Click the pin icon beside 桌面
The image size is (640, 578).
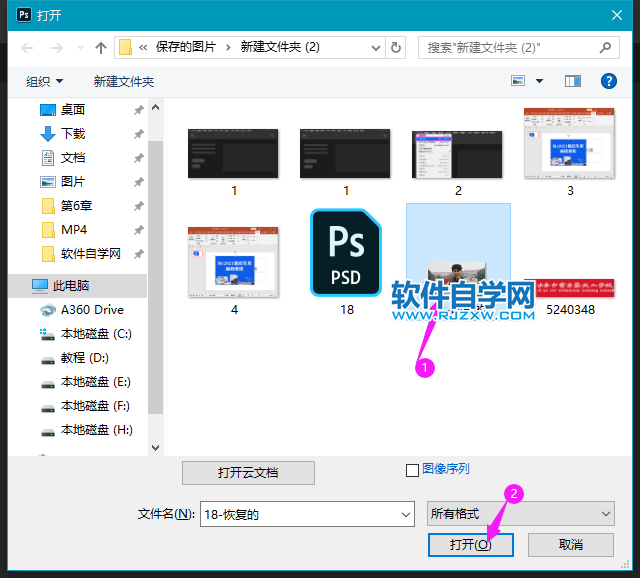[x=139, y=110]
